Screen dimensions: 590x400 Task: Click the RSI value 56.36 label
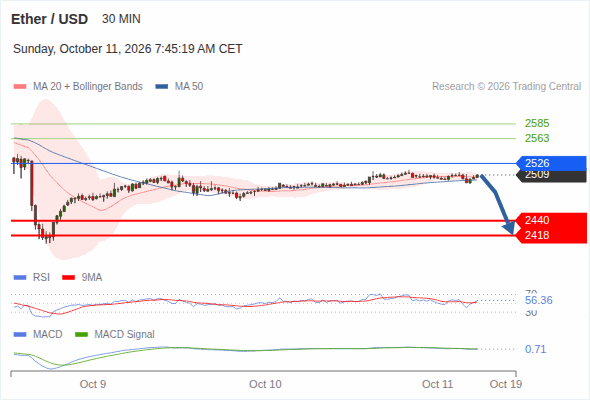tap(538, 300)
